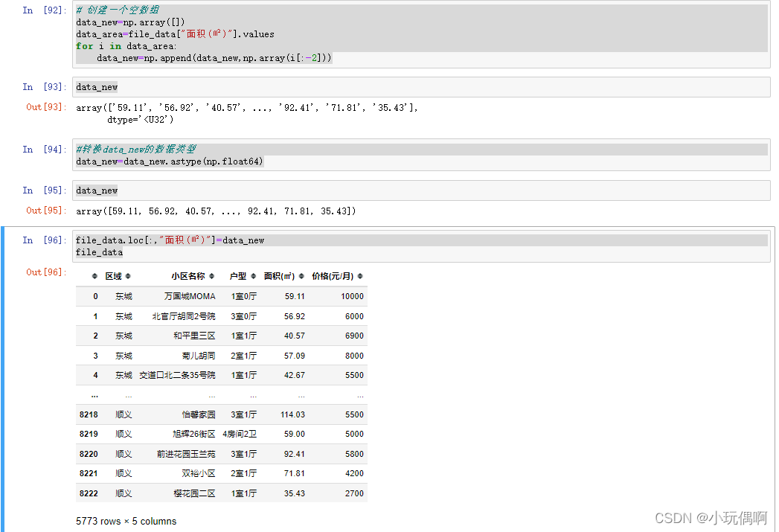Click area value 114.03
779x532 pixels.
click(x=292, y=414)
